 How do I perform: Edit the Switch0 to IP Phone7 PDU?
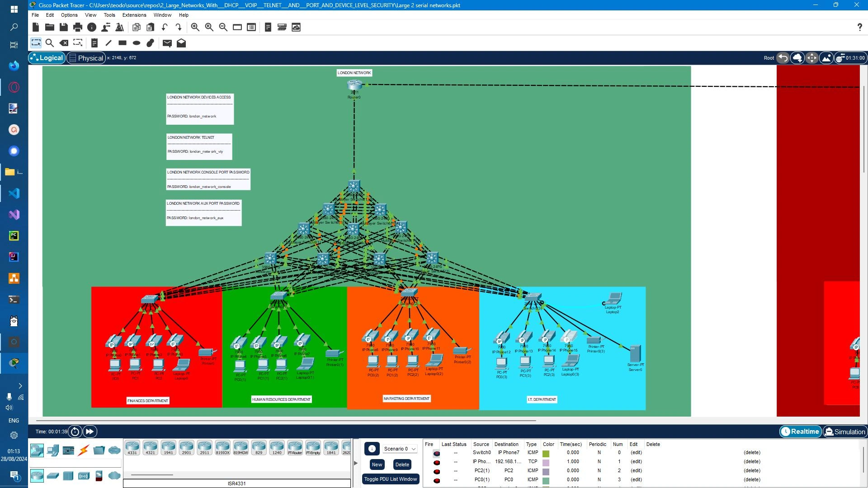636,452
